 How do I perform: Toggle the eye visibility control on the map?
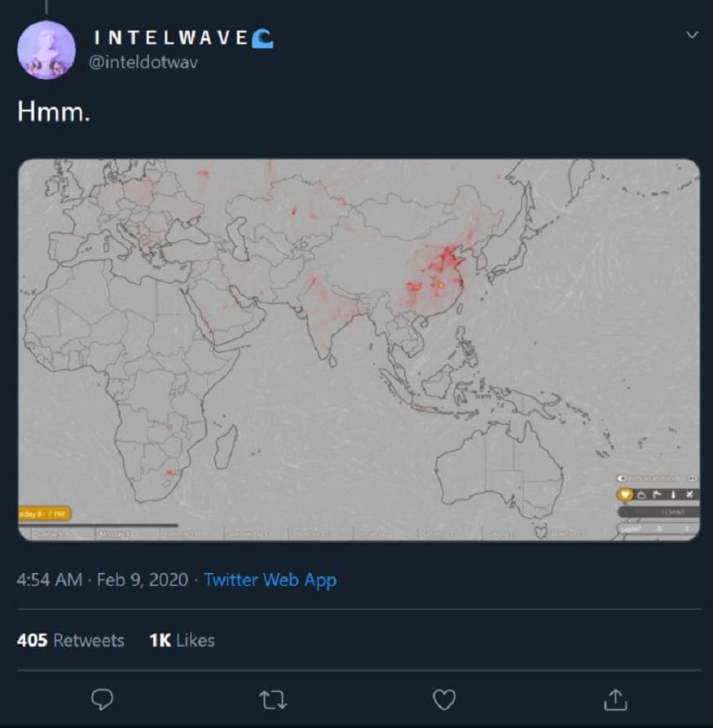click(622, 479)
